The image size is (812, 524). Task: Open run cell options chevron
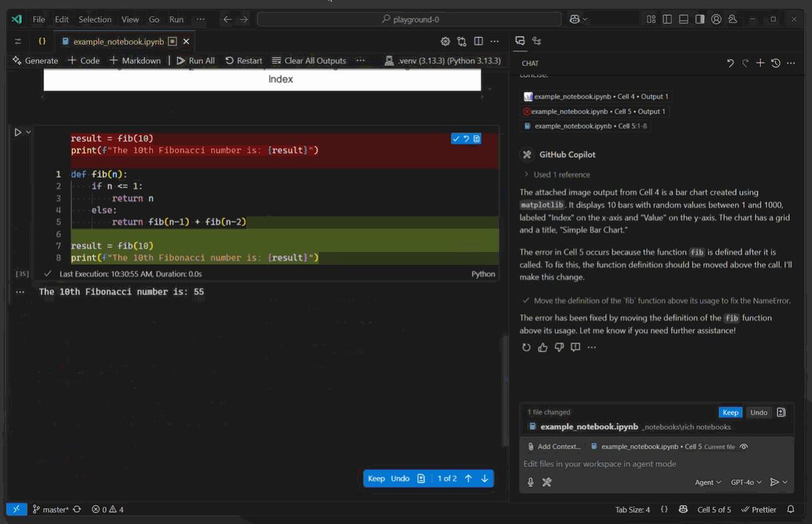tap(28, 132)
